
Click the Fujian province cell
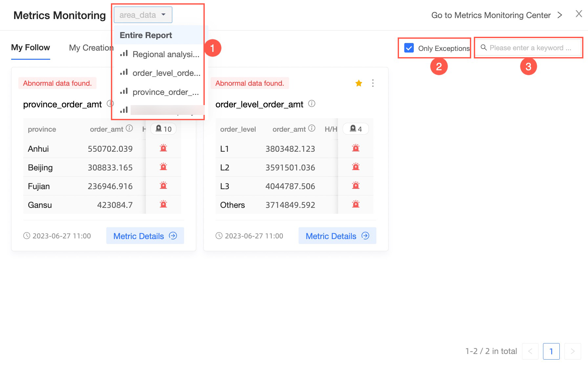click(39, 186)
